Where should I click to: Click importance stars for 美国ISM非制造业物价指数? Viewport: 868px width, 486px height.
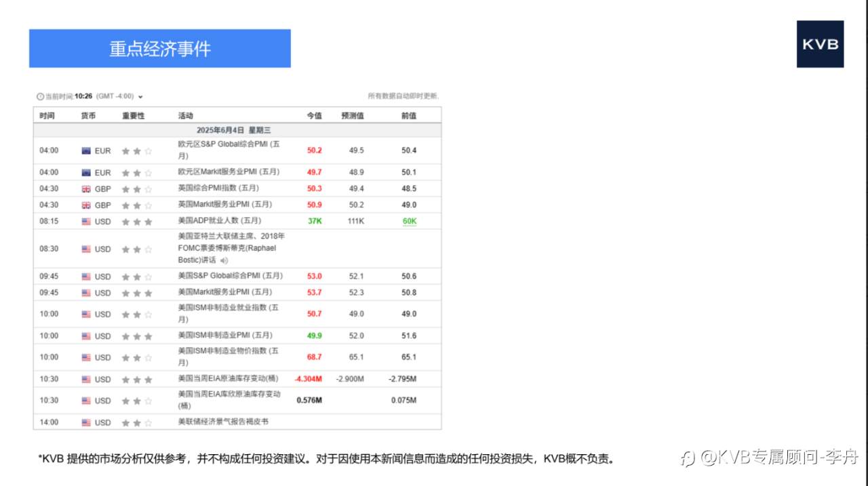click(x=137, y=357)
